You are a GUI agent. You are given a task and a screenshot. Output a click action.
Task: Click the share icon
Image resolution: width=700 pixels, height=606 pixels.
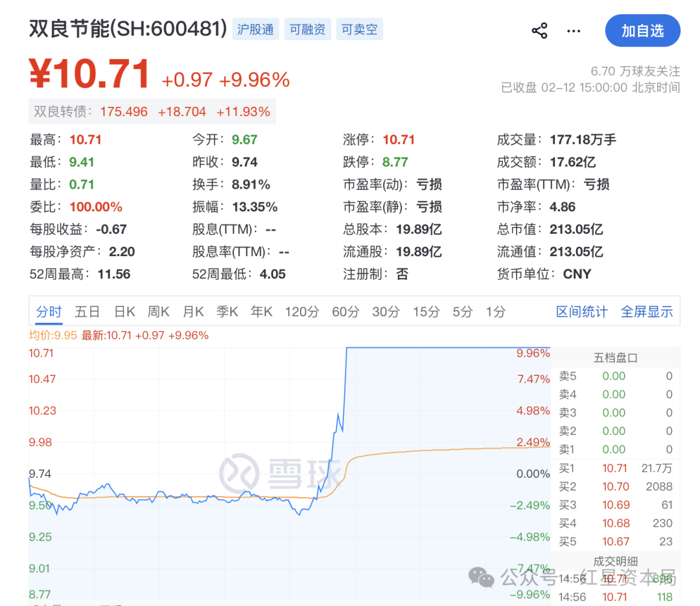[x=539, y=30]
